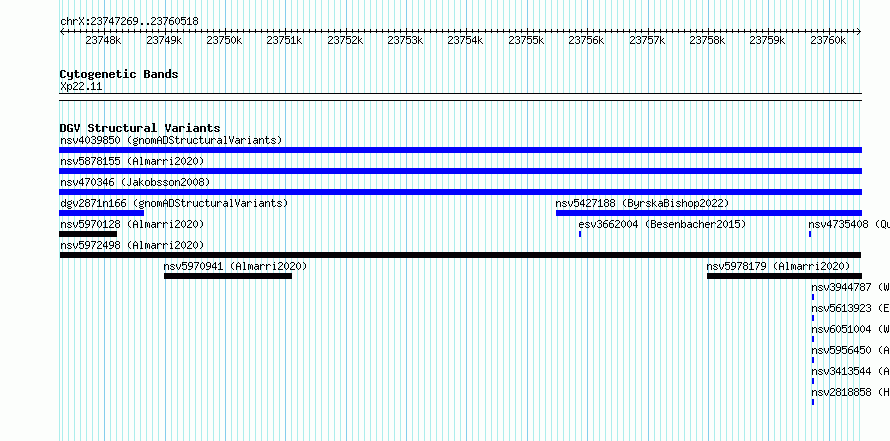The width and height of the screenshot is (890, 441).
Task: Click the 23759k ruler tick label
Action: click(767, 40)
